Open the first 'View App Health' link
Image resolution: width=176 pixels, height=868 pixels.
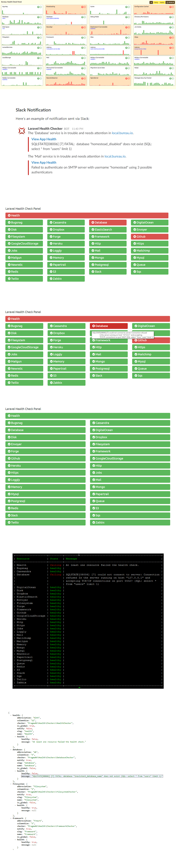click(44, 139)
